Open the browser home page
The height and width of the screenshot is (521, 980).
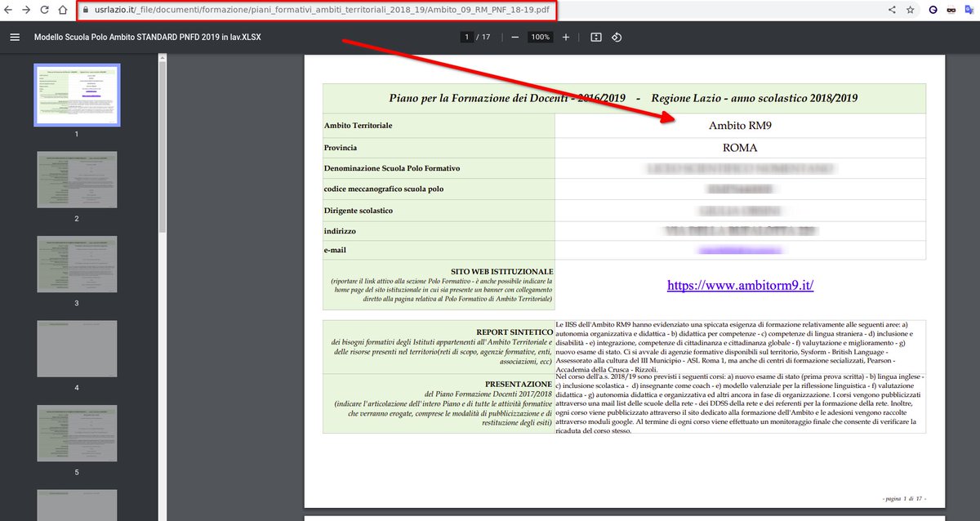point(62,10)
